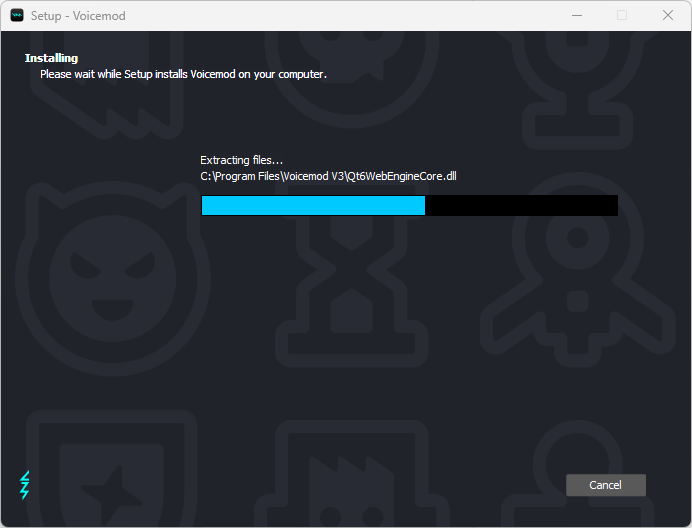Click the Qt6WebEngineCore.dll file path text
692x528 pixels.
click(328, 176)
